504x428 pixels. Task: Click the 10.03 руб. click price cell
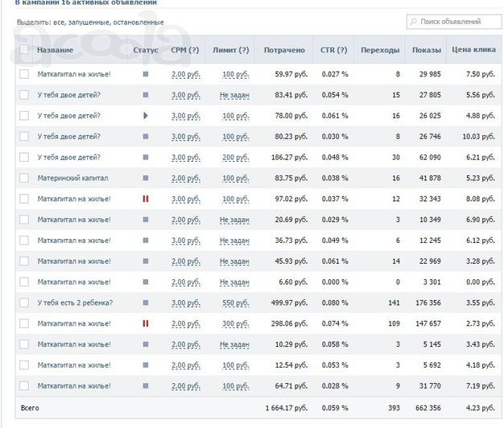click(478, 137)
